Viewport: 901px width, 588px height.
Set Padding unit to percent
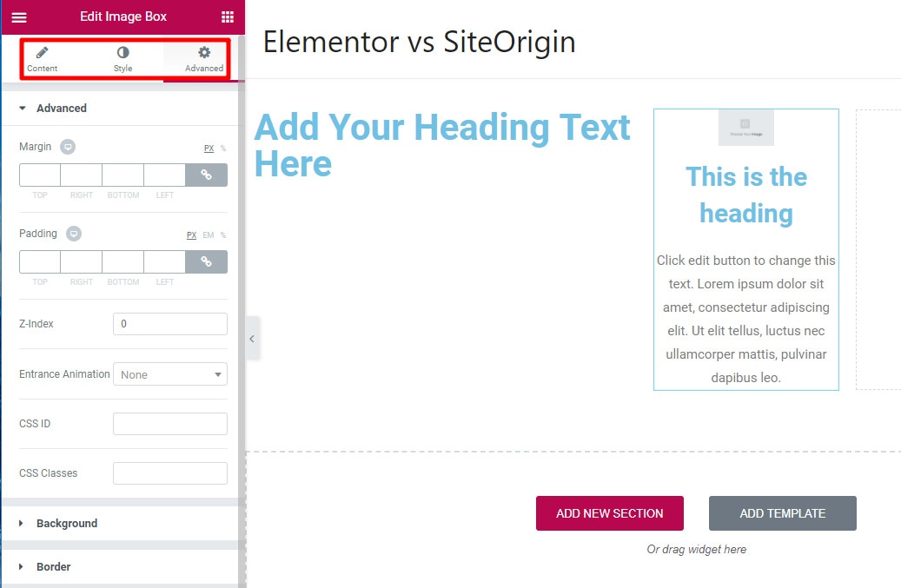[223, 235]
